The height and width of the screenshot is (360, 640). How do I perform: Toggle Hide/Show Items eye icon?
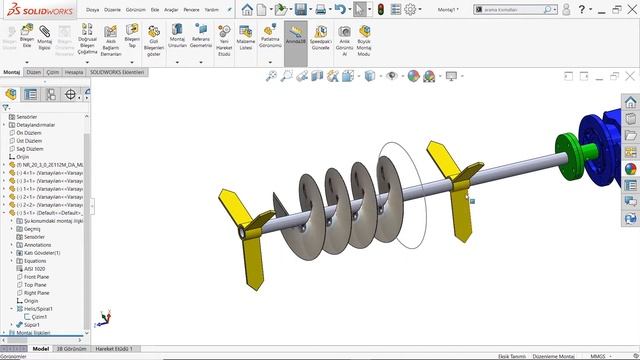391,76
